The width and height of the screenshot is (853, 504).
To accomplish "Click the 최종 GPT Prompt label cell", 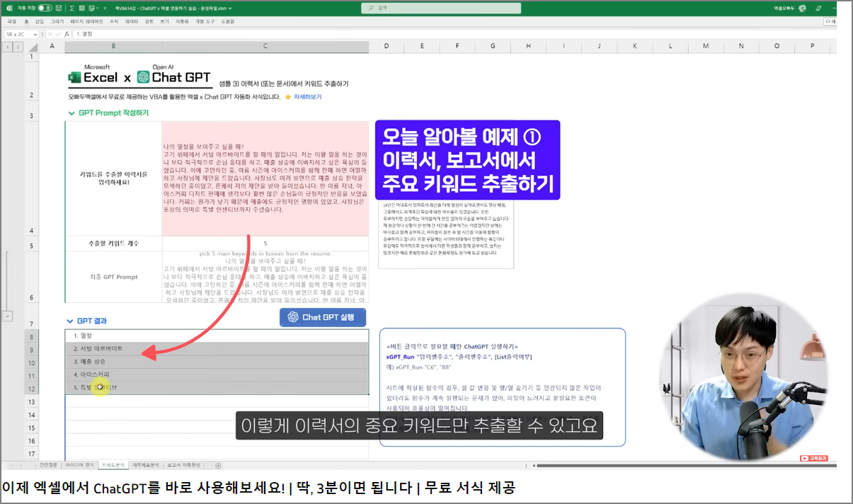I will click(113, 277).
